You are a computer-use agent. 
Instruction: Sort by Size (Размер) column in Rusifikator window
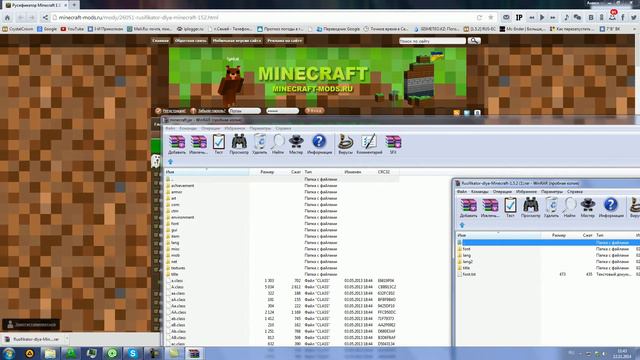(558, 236)
